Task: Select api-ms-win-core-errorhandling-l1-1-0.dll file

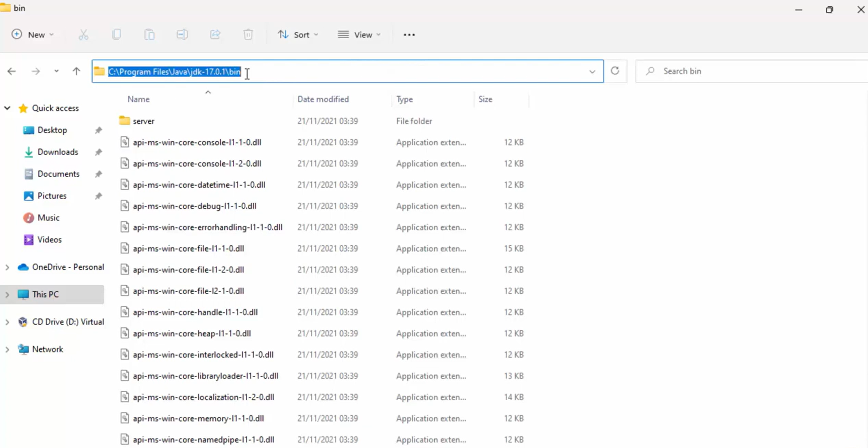Action: click(x=208, y=227)
